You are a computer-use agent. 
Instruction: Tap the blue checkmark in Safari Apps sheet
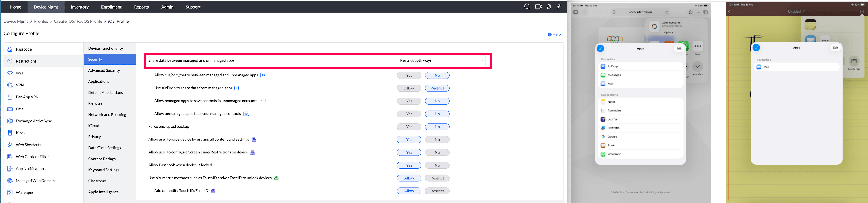(x=600, y=49)
